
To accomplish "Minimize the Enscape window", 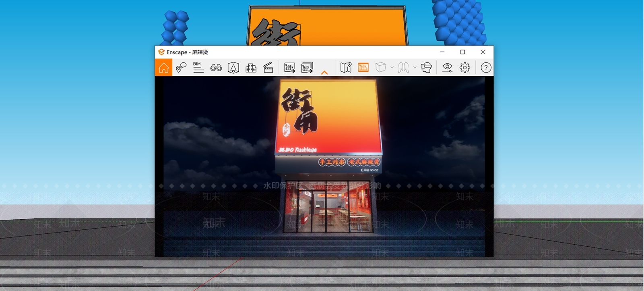I will (442, 52).
